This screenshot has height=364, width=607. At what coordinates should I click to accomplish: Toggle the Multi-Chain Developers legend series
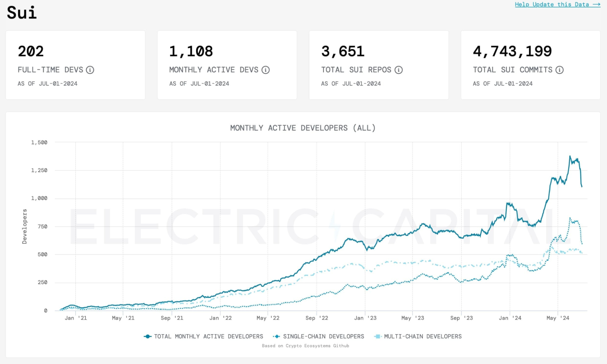click(x=418, y=336)
